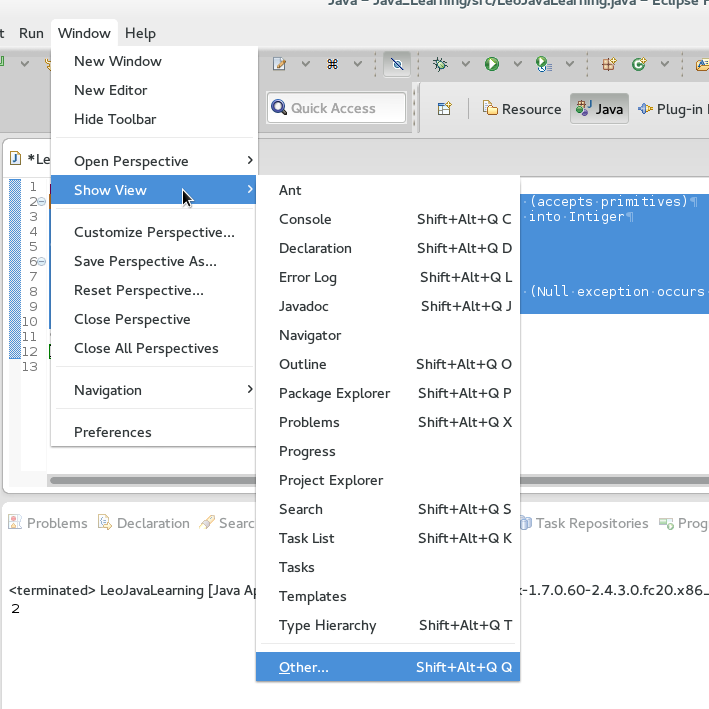Click the New Java Package icon
The image size is (709, 709).
608,64
